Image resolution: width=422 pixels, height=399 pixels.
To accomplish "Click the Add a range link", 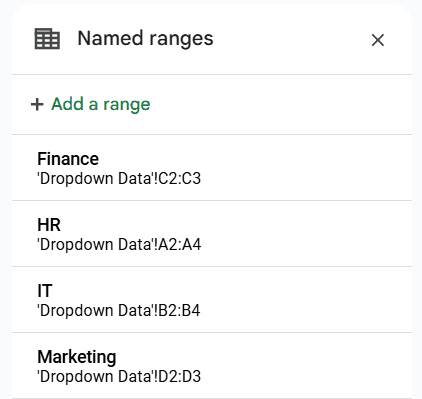I will [100, 104].
